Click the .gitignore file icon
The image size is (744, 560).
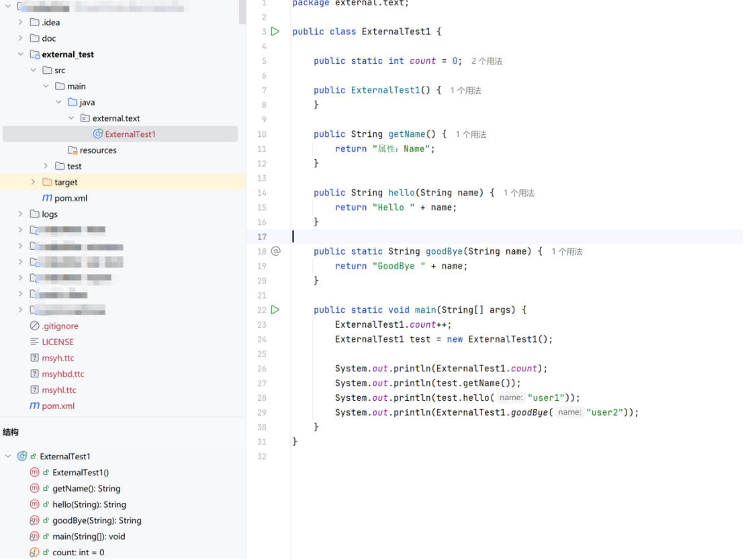click(x=34, y=326)
